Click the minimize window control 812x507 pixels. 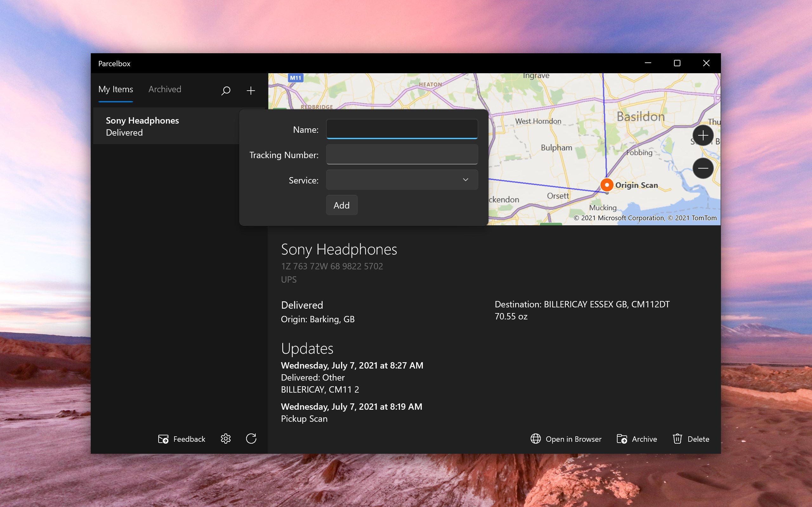pos(647,63)
